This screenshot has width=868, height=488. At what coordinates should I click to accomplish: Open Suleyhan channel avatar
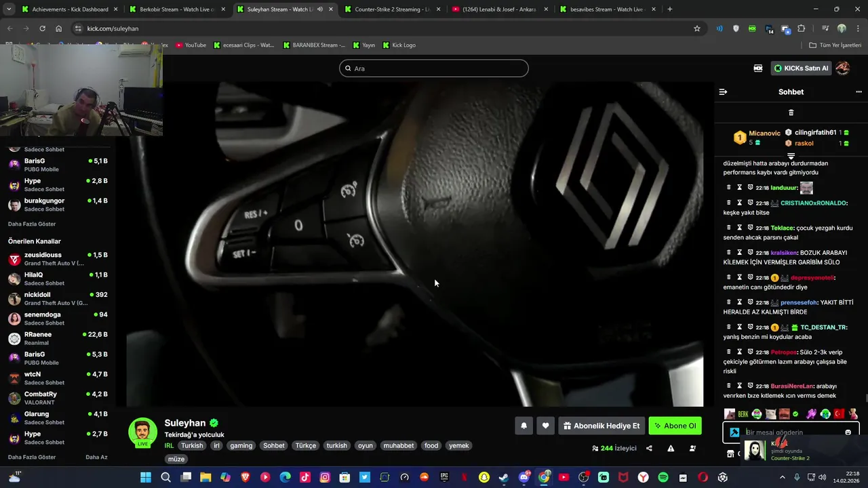tap(142, 432)
